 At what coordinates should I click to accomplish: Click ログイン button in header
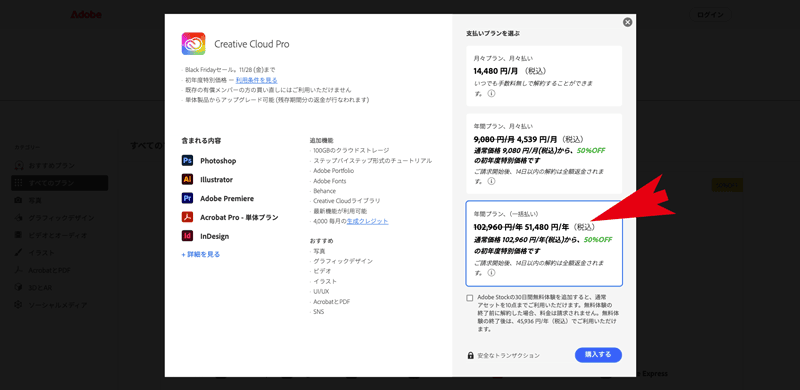pos(710,15)
